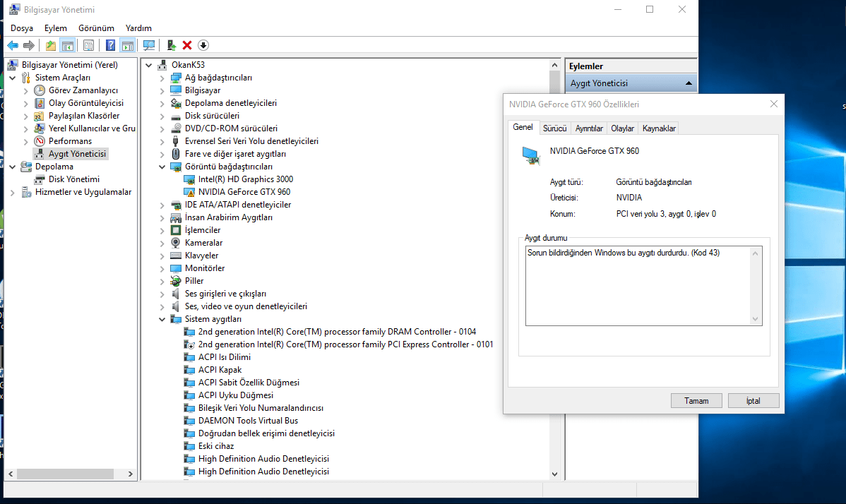Collapse the Görüntü bağdaştırıcıları category
Screen dimensions: 846x504
(x=162, y=167)
